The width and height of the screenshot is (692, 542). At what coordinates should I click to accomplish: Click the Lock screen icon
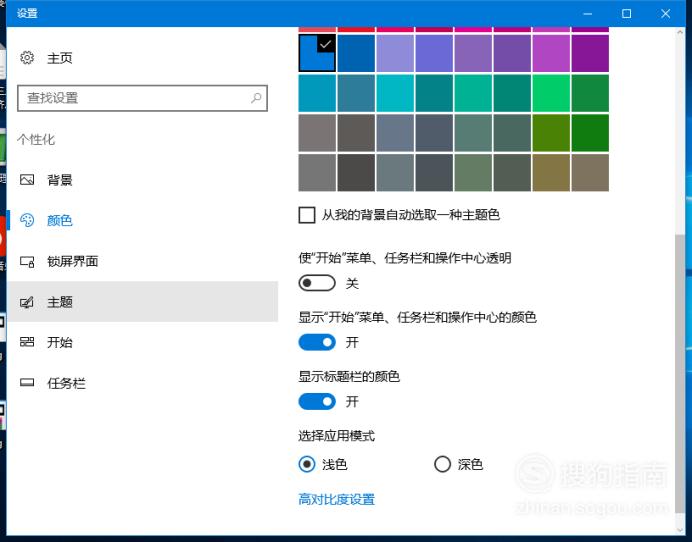tap(27, 261)
